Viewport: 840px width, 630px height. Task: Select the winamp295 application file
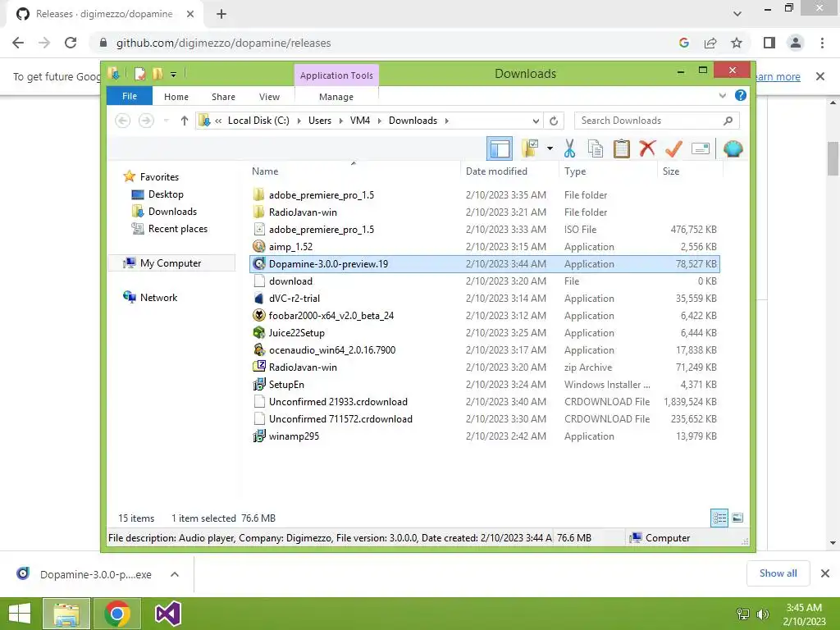pos(484,436)
